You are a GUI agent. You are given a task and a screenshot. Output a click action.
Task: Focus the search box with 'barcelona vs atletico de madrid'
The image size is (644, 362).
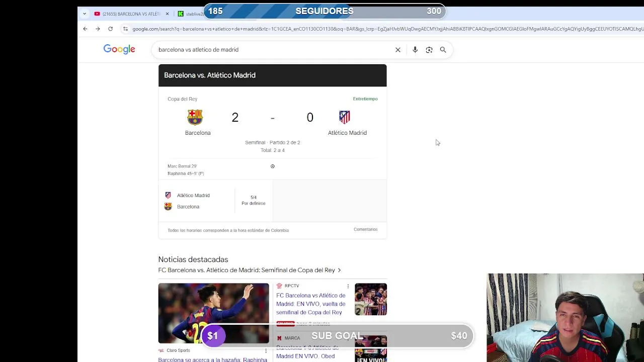tap(274, 50)
